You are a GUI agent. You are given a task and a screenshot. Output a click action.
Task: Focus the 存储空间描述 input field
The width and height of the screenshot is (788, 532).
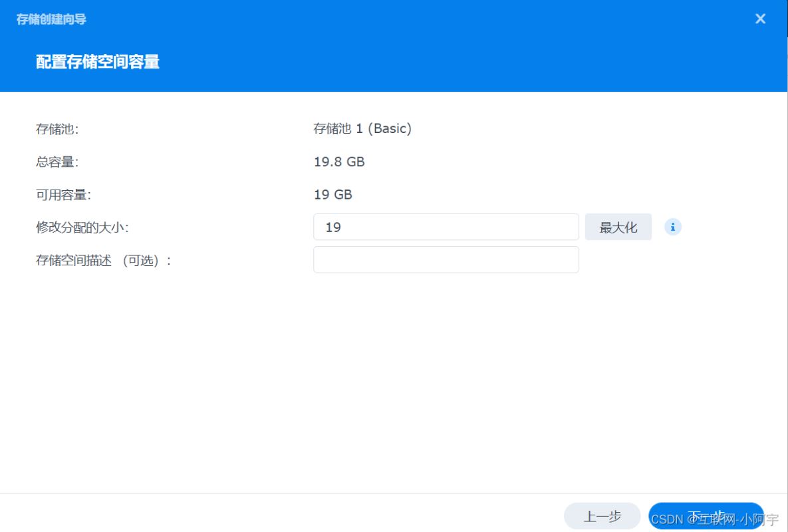tap(446, 260)
